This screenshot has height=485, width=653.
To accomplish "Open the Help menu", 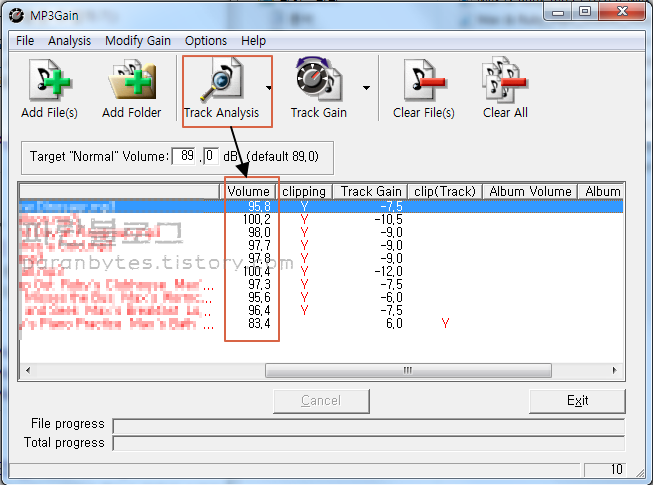I will coord(253,41).
